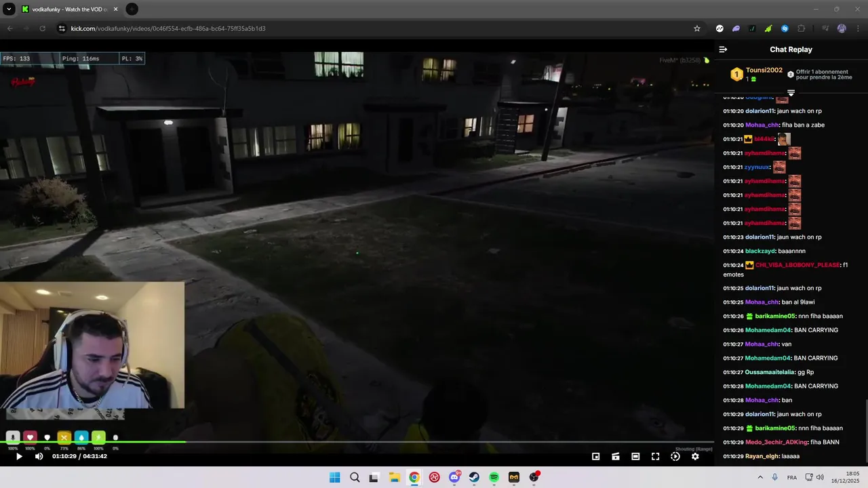Open the mini-player picture-in-picture icon
The image size is (868, 488).
[x=595, y=456]
